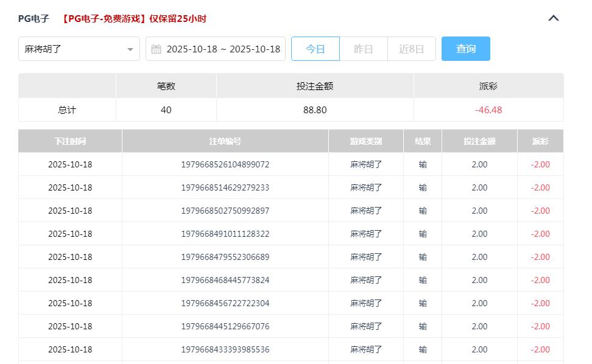Click the 投注金额 column header
The image size is (592, 364).
(x=479, y=141)
